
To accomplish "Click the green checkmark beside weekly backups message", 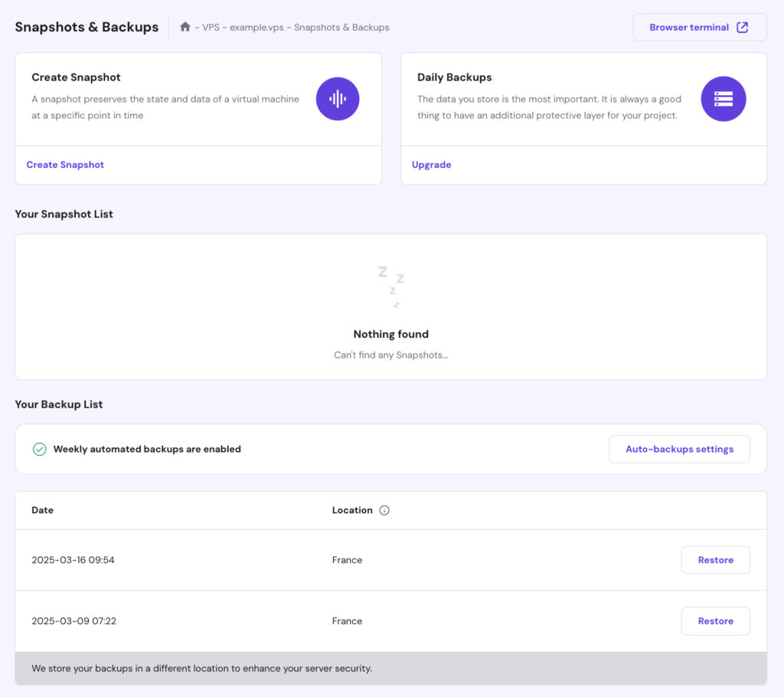I will click(x=40, y=449).
